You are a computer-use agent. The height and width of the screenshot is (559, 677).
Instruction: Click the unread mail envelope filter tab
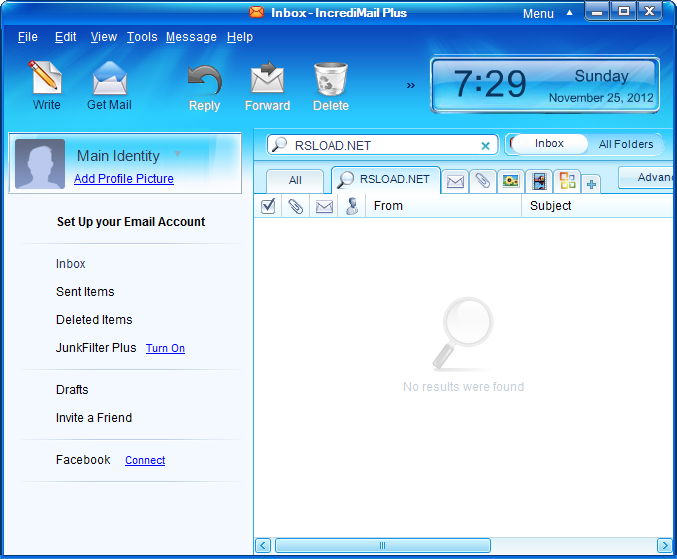coord(455,181)
